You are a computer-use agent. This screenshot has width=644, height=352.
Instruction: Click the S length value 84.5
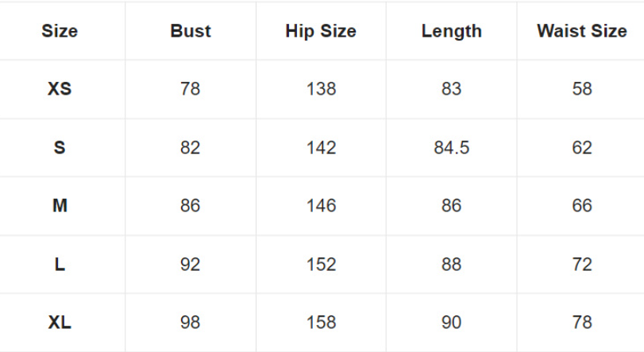(x=451, y=148)
